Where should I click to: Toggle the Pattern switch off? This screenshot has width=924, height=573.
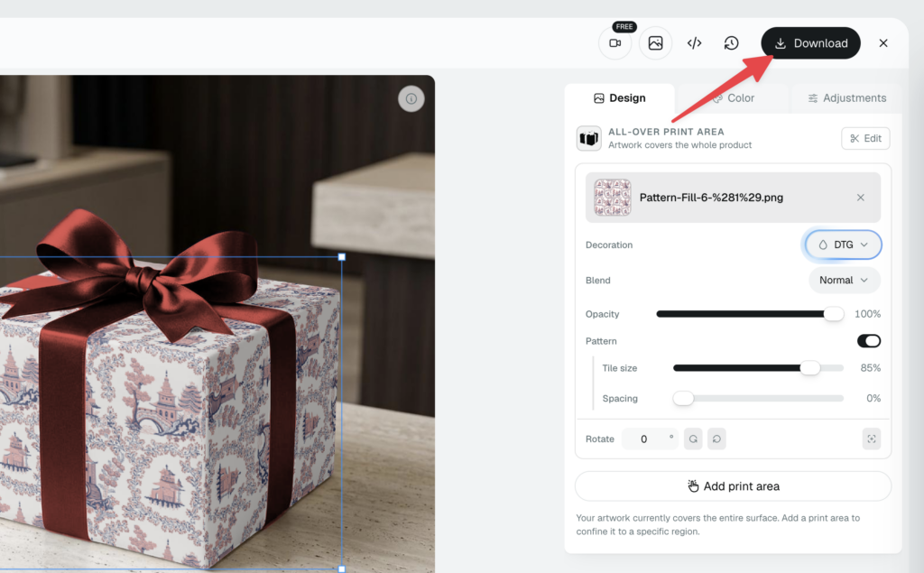click(869, 341)
